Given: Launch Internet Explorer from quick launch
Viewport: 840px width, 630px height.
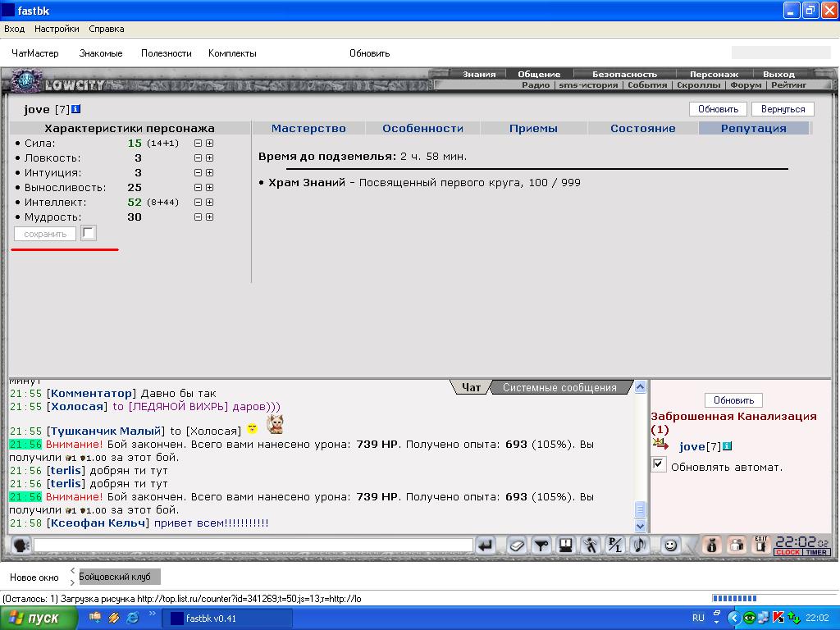Looking at the screenshot, I should [132, 618].
